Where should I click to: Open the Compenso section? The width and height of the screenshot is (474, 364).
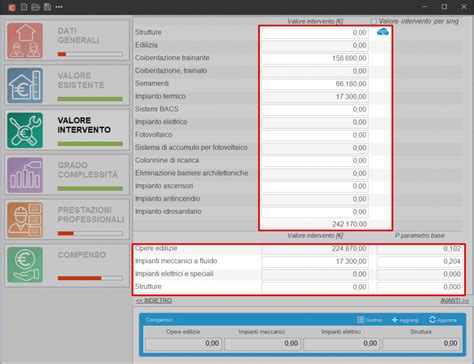coord(67,265)
